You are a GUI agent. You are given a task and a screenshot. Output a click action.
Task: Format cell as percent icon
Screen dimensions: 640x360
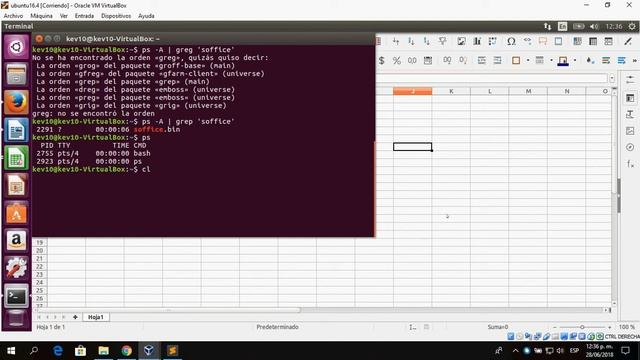click(x=397, y=61)
